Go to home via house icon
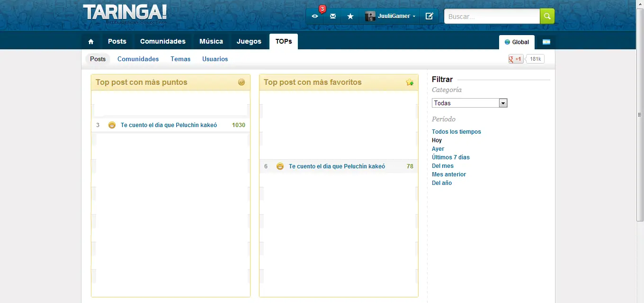Screen dimensions: 644x303 coord(91,42)
